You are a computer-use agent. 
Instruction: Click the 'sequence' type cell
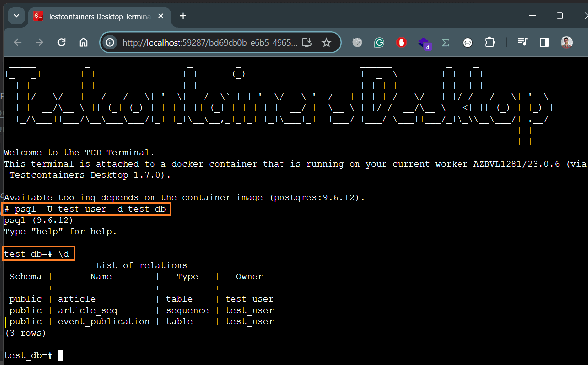click(x=187, y=311)
